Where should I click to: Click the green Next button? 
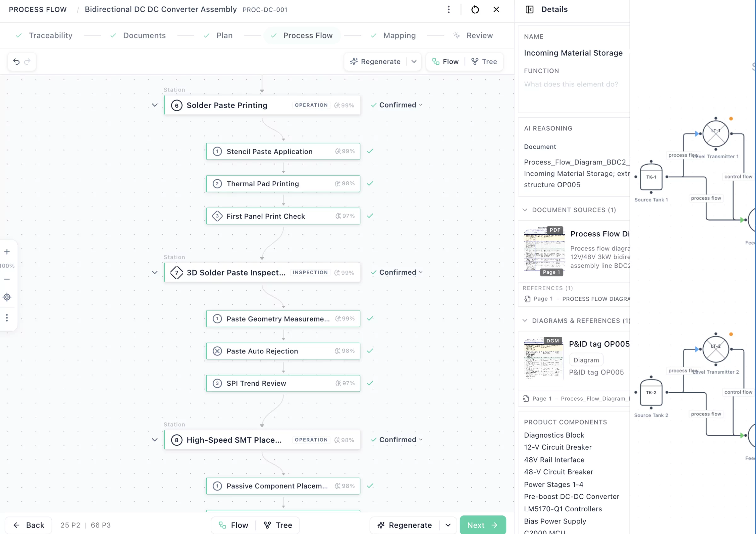click(x=483, y=525)
